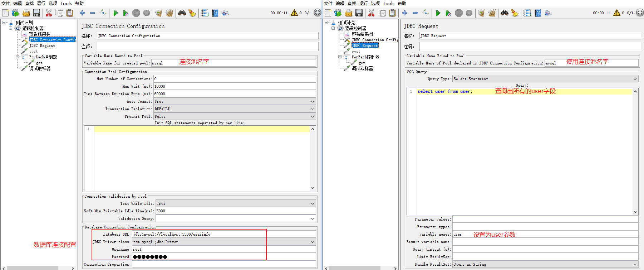Open Query Type dropdown

point(545,79)
